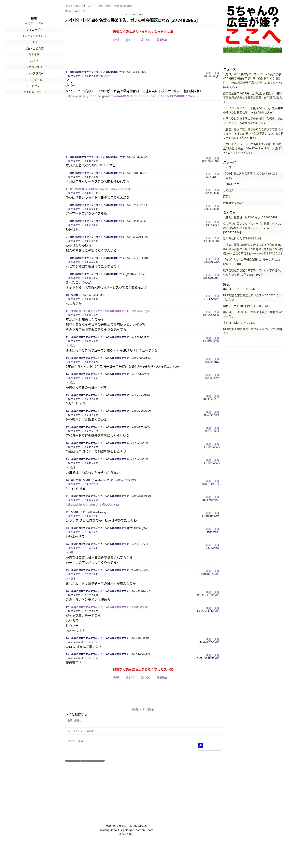The height and width of the screenshot is (868, 284).
Task: Click 垢版 link on post 1
Action: (x=208, y=73)
